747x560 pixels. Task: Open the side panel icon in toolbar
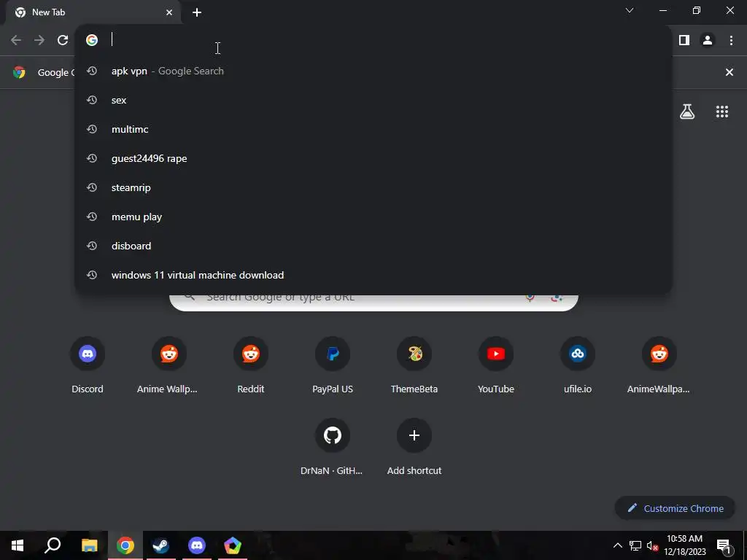pyautogui.click(x=684, y=40)
